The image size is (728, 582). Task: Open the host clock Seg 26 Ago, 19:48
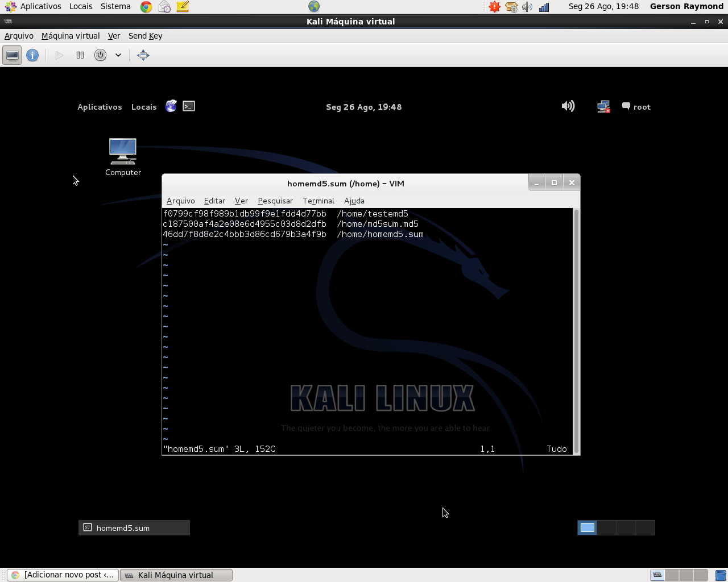click(603, 6)
